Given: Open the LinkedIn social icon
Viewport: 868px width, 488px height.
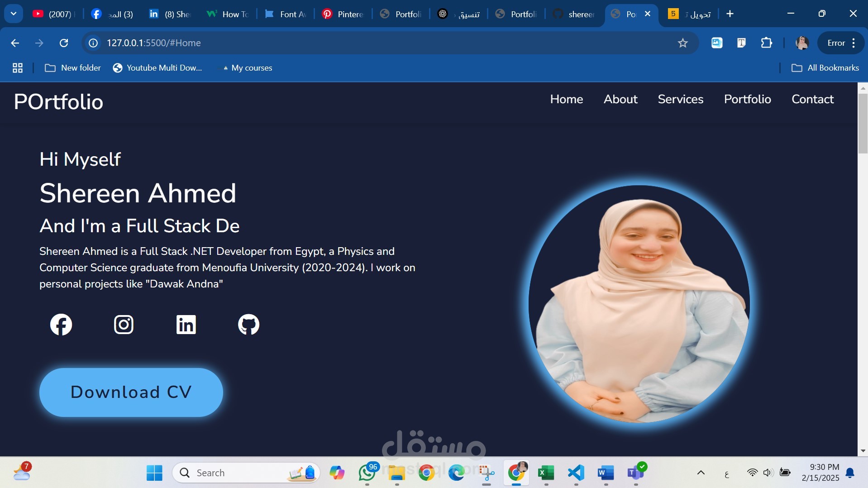Looking at the screenshot, I should (x=186, y=325).
